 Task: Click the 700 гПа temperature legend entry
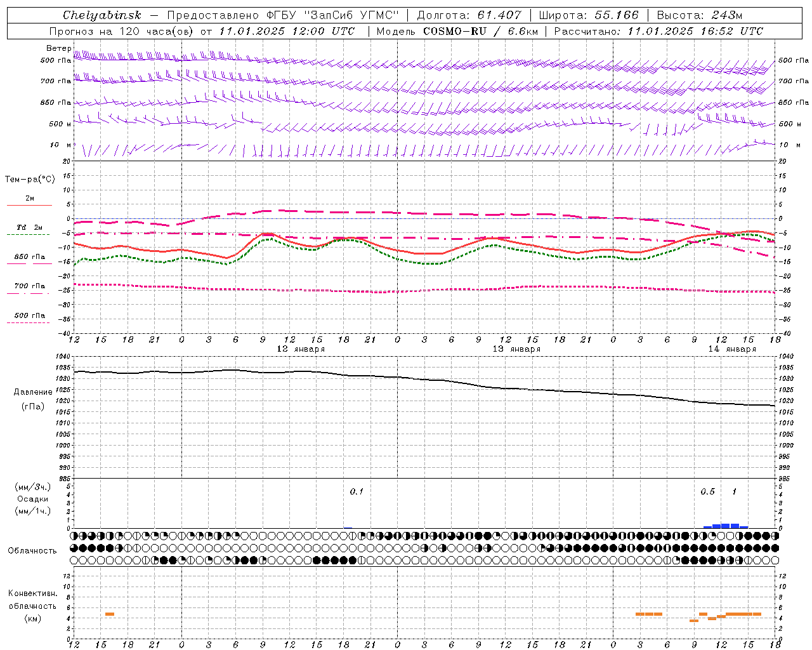[30, 286]
